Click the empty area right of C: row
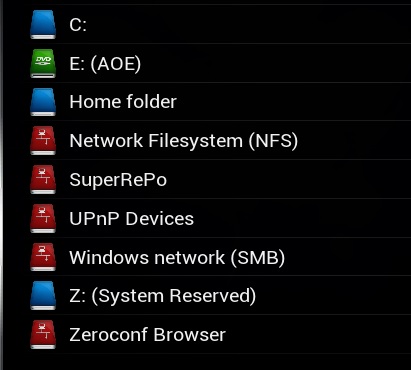 (250, 24)
